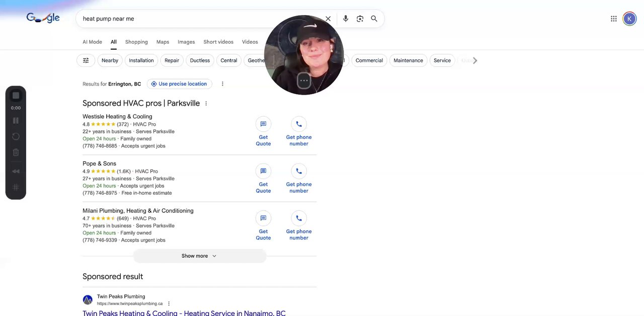
Task: Open the Images tab
Action: point(186,42)
